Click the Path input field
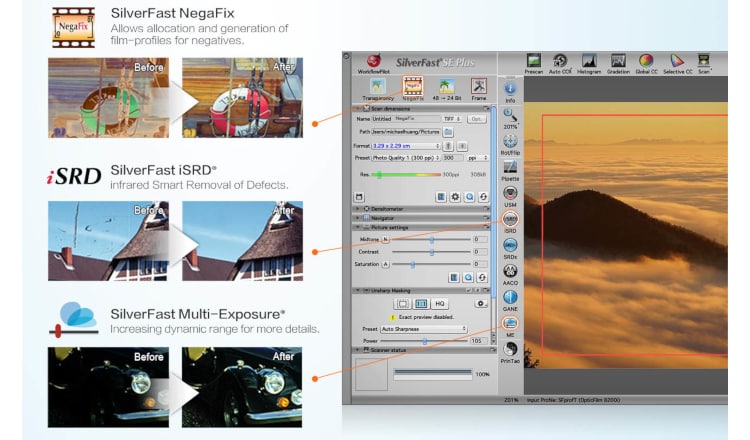The width and height of the screenshot is (750, 440). click(x=406, y=132)
